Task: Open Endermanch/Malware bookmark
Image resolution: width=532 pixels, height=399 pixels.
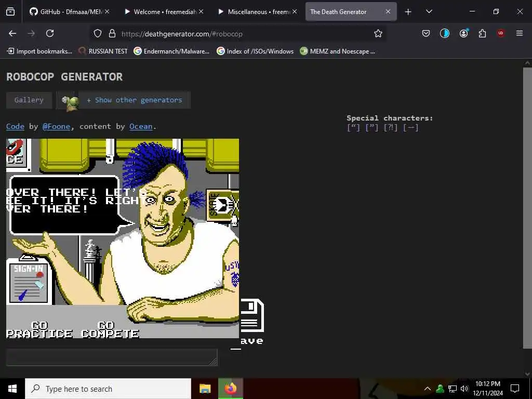Action: 171,51
